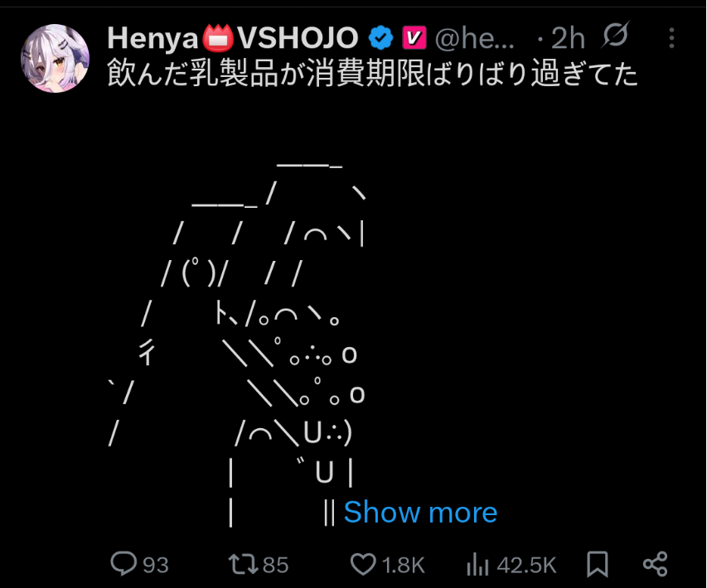
Task: Click the 42.5K views count
Action: pos(526,565)
